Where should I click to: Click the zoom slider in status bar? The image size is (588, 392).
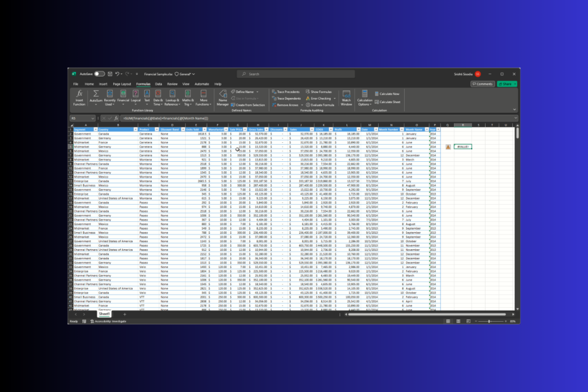(x=489, y=321)
